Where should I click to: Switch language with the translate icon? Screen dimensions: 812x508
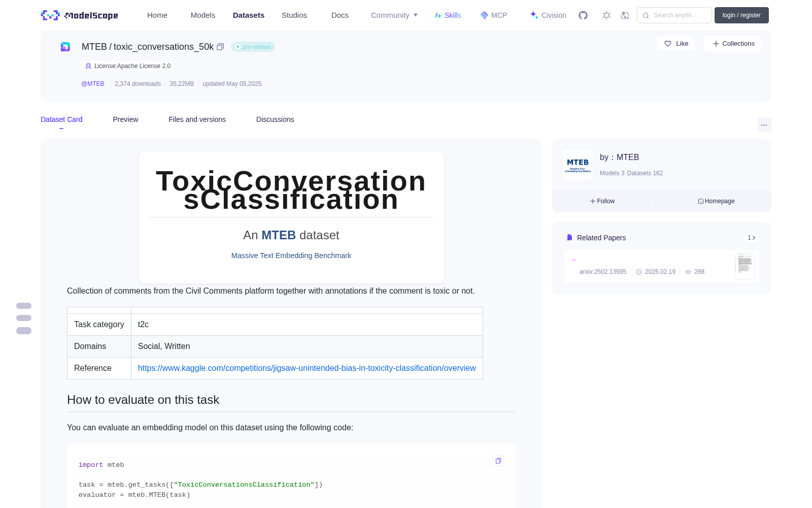tap(625, 15)
